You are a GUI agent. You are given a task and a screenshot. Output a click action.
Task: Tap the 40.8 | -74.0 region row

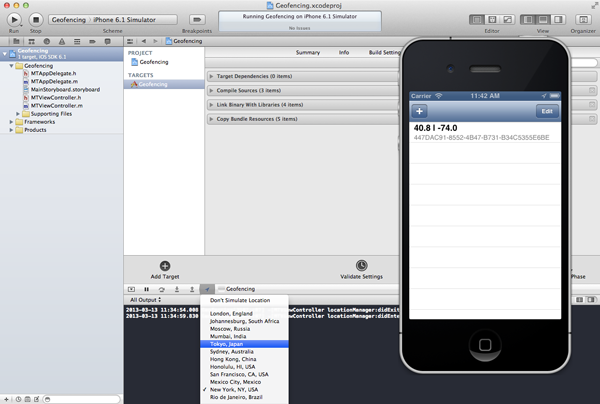pos(485,132)
